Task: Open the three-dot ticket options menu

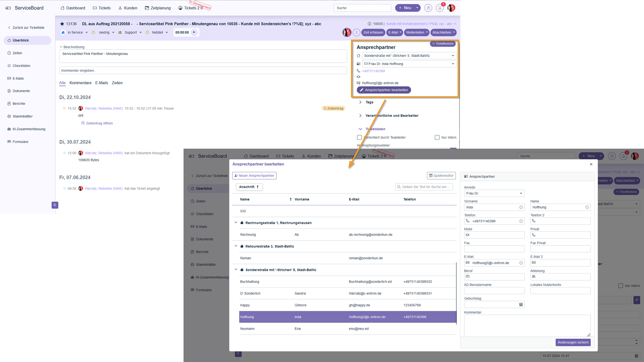Action: pos(356,32)
